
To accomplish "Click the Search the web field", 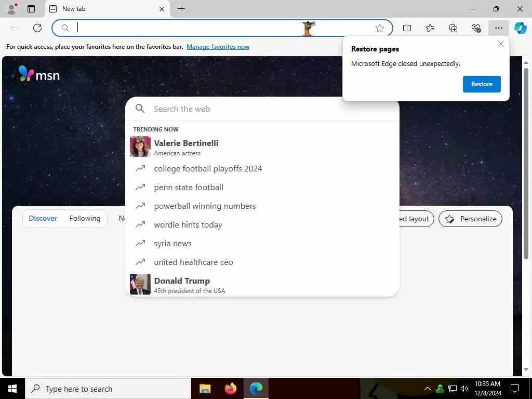I will [x=262, y=109].
